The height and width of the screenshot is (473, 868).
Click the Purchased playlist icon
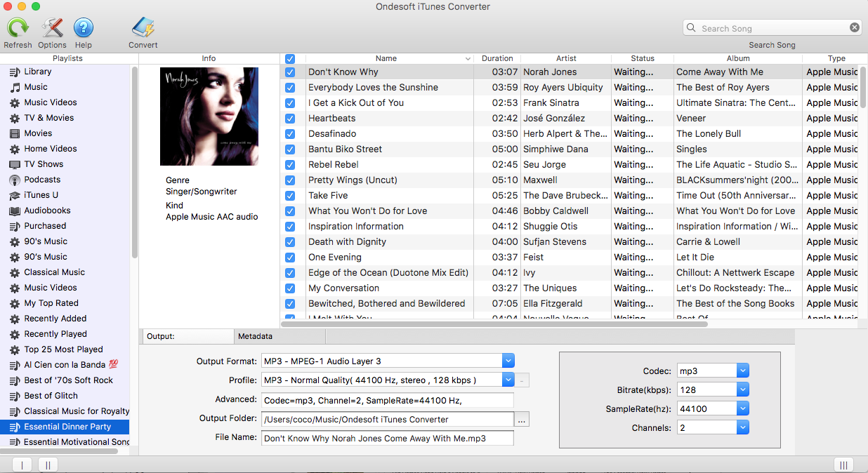click(15, 226)
